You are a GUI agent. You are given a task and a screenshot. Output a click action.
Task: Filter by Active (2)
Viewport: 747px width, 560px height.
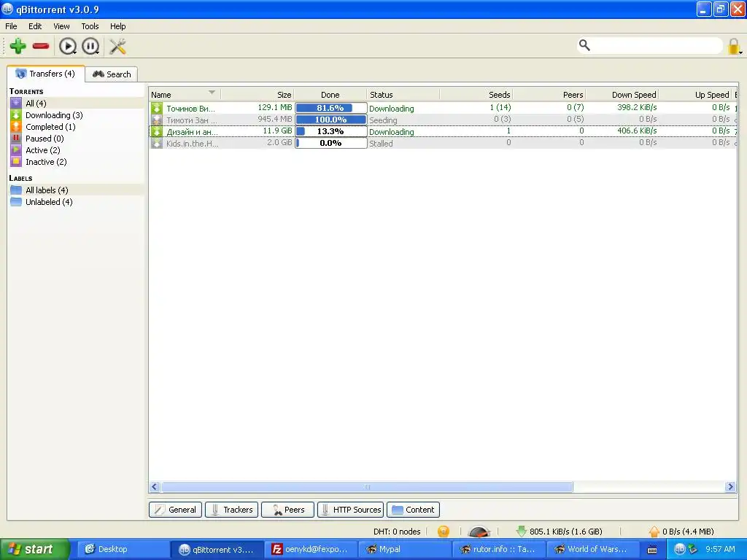point(76,150)
